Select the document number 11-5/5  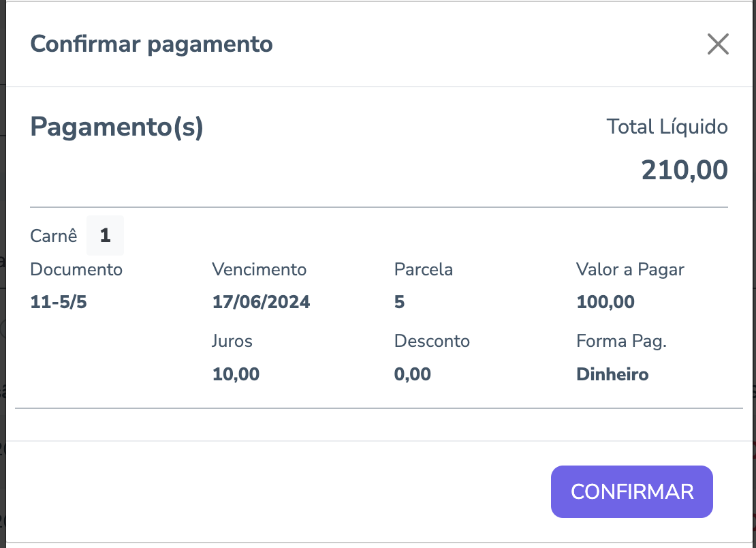(59, 302)
